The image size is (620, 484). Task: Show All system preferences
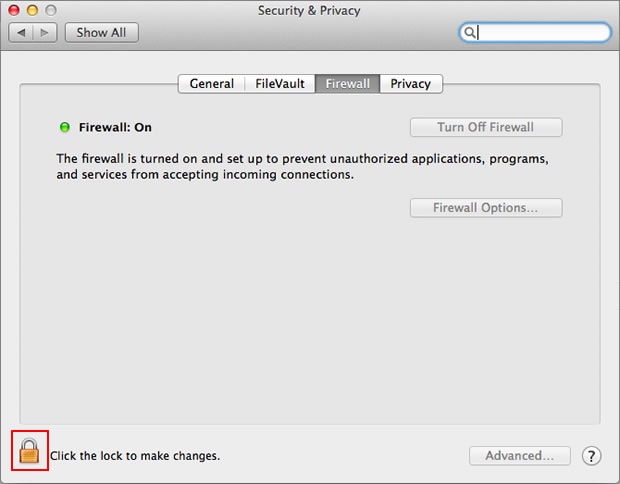point(102,32)
